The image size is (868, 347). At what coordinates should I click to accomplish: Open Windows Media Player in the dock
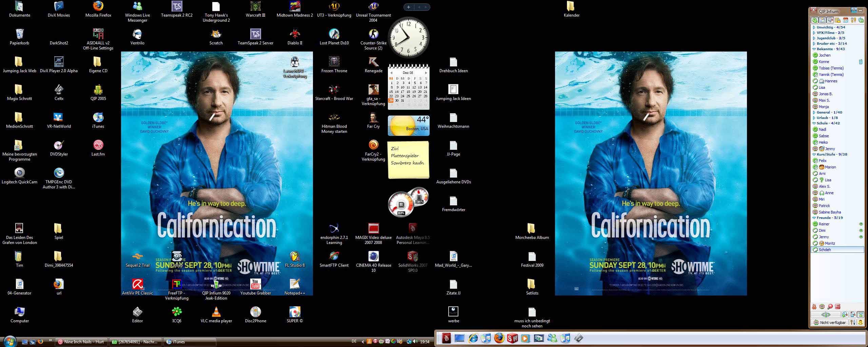tap(526, 338)
